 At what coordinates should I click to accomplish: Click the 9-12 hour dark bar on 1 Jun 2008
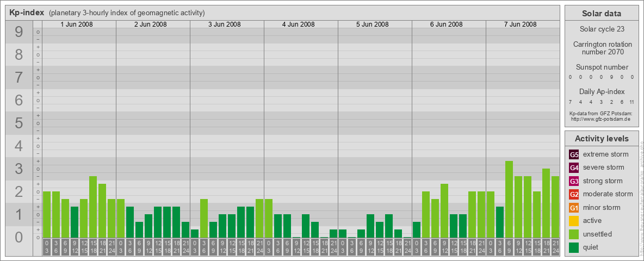click(x=75, y=222)
